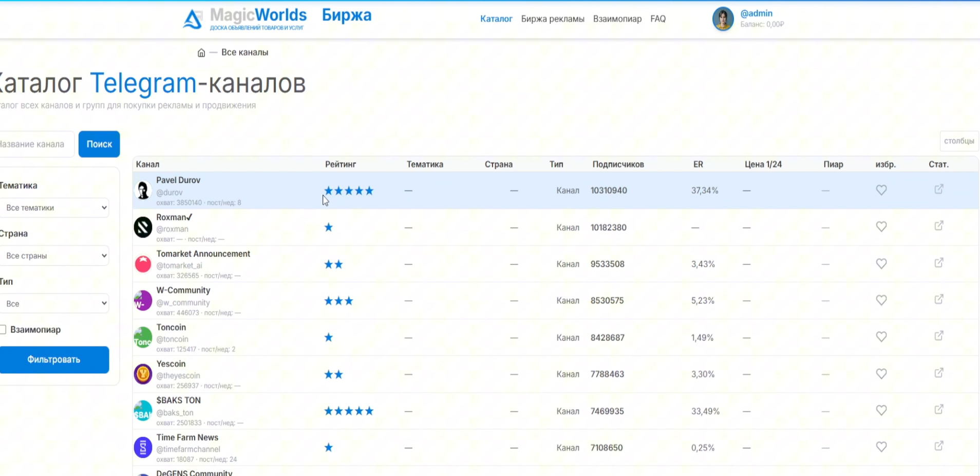Open $BAKS TON statistics icon
This screenshot has height=476, width=980.
point(939,409)
